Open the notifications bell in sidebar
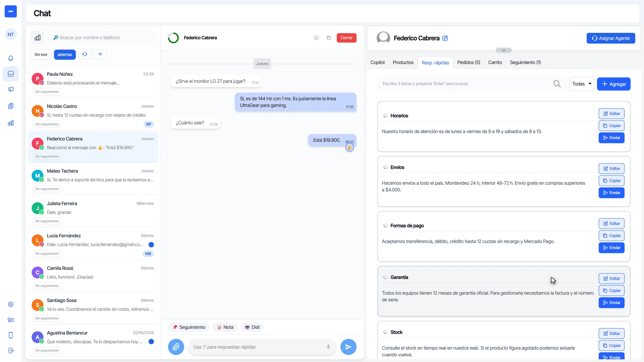 11,58
